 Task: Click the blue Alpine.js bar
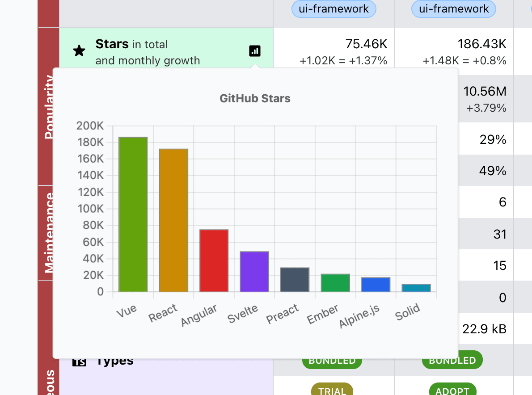tap(376, 285)
